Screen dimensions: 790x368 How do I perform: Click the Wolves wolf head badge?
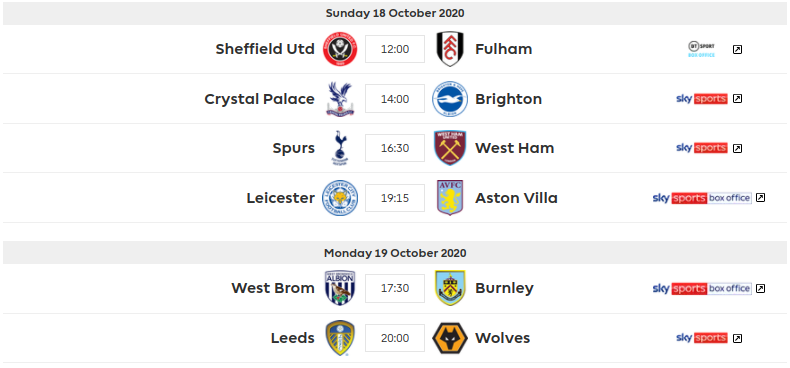click(450, 338)
